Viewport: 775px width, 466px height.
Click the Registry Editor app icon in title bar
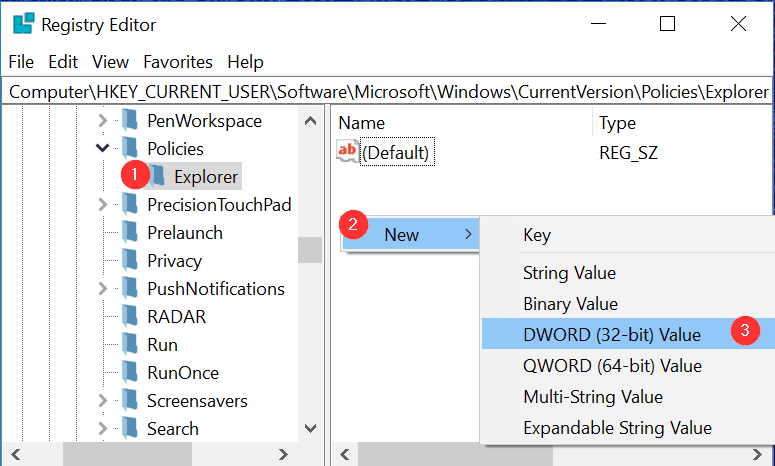(21, 24)
